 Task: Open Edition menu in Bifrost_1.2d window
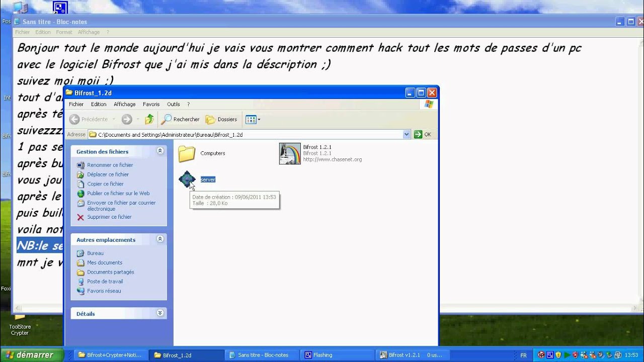coord(99,104)
